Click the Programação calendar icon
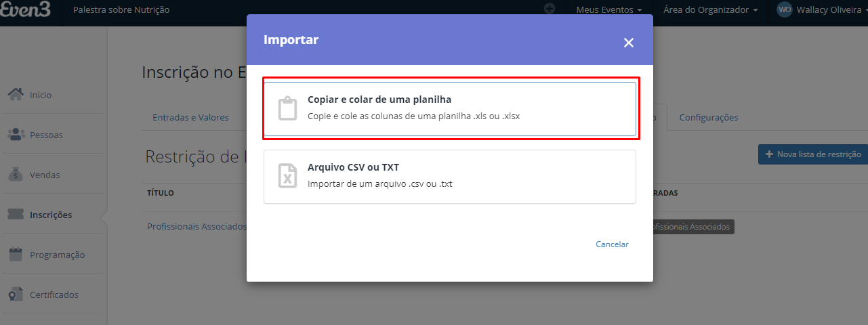 [16, 255]
